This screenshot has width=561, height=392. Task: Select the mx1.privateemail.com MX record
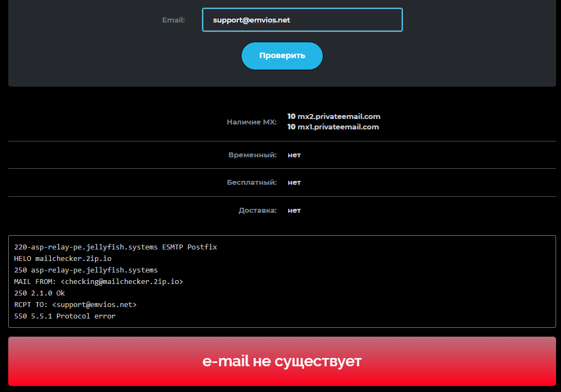[333, 127]
